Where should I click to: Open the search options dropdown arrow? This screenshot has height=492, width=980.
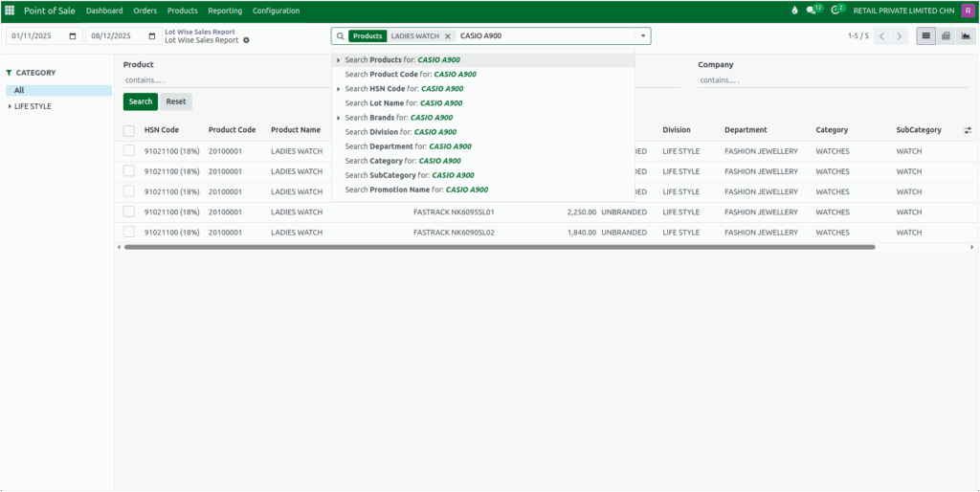pos(642,36)
